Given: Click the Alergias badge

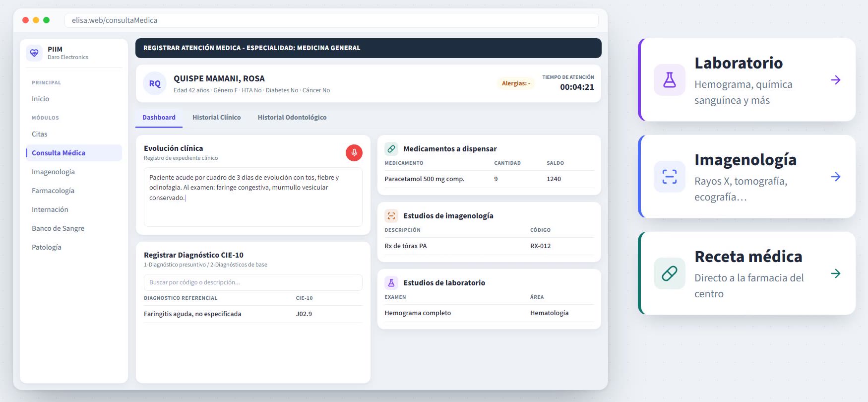Looking at the screenshot, I should (516, 83).
